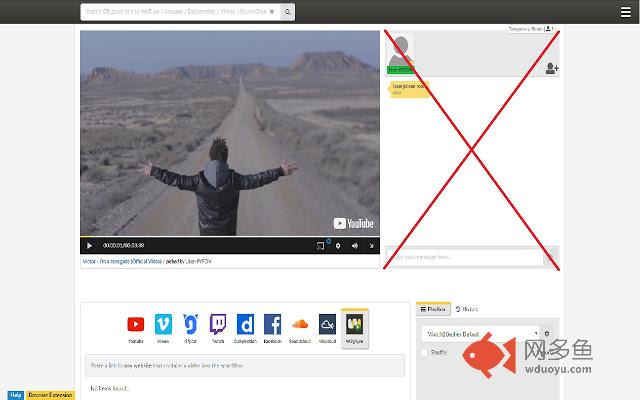The width and height of the screenshot is (640, 400).
Task: Select the W2gSync source icon
Action: point(355,329)
